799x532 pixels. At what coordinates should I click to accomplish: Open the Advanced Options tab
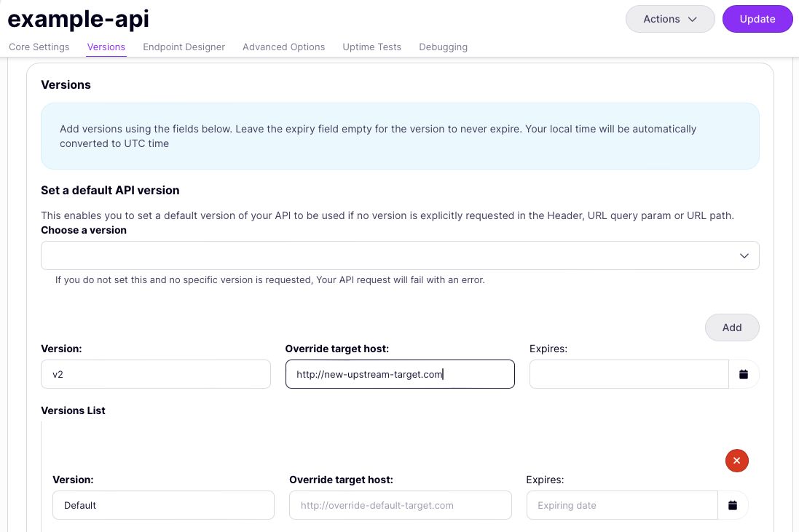click(x=283, y=47)
